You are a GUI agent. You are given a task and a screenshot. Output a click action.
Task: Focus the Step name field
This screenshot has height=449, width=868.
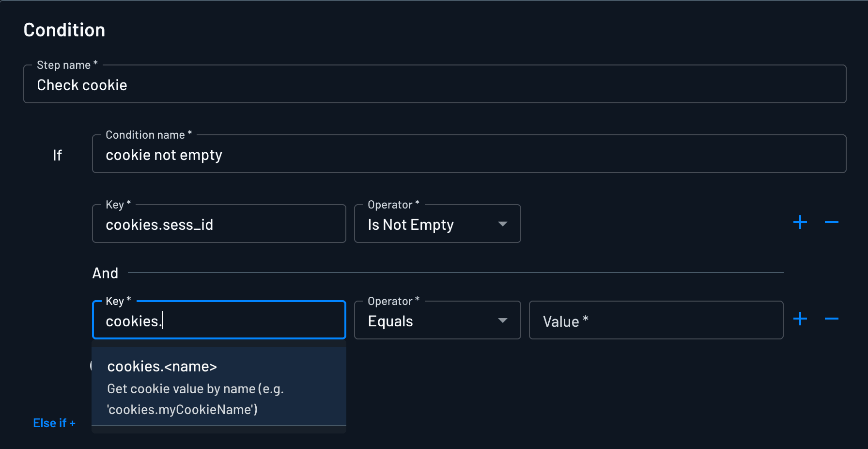(434, 85)
